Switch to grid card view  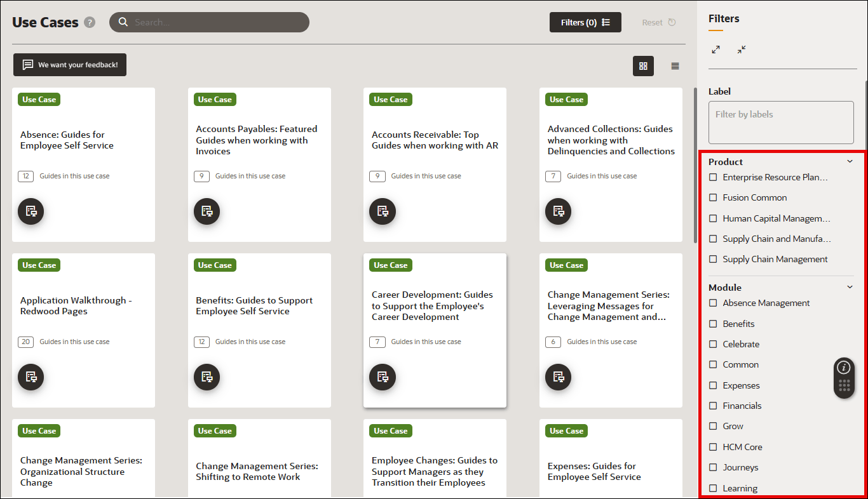pos(643,66)
